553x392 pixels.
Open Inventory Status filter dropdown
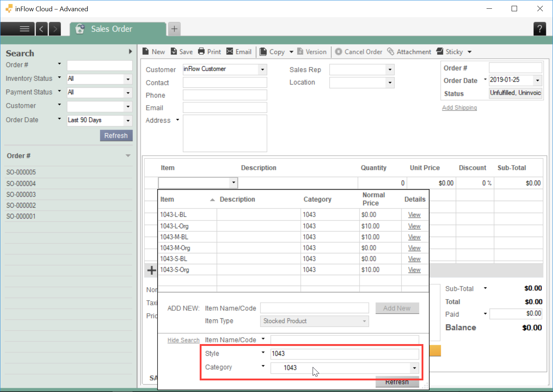128,79
